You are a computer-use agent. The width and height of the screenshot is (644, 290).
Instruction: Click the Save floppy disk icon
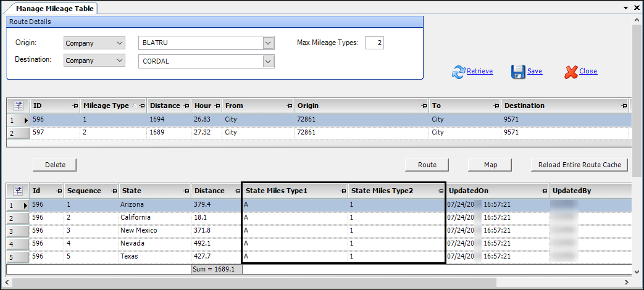click(518, 72)
